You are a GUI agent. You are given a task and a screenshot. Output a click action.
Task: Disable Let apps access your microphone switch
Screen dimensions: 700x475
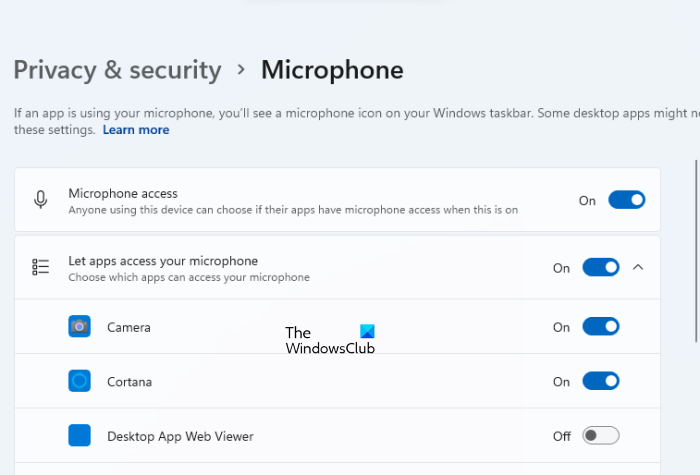pos(601,267)
